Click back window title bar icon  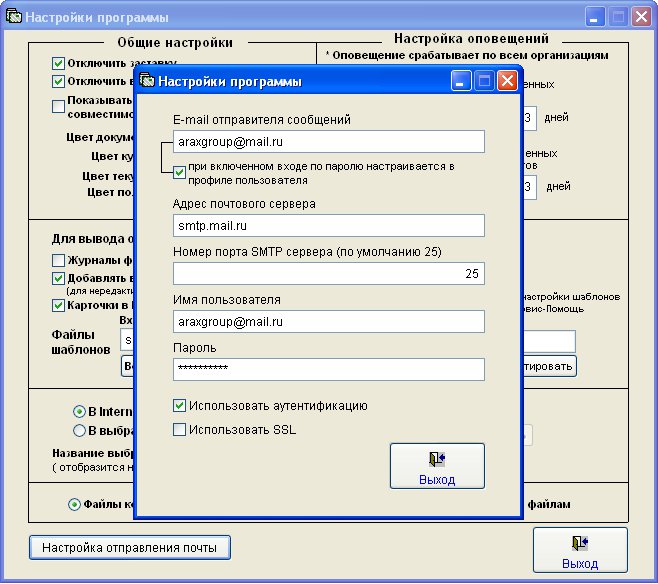click(x=14, y=17)
